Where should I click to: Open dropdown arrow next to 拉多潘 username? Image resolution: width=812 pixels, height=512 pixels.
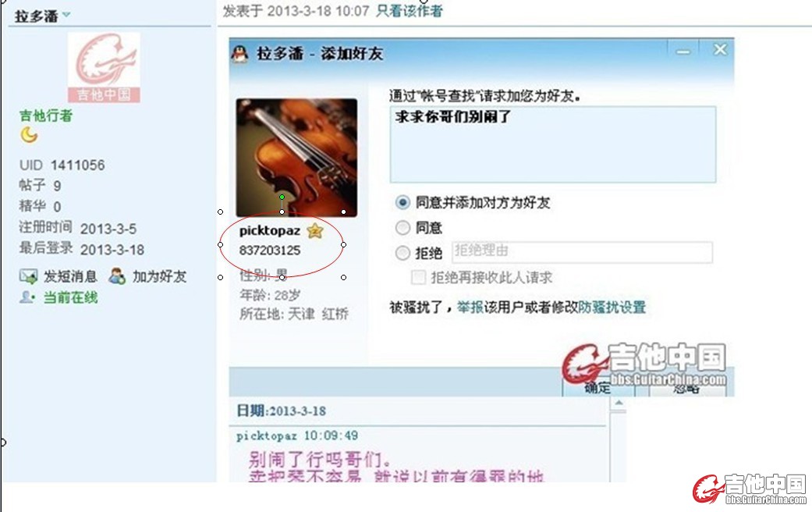(x=66, y=15)
